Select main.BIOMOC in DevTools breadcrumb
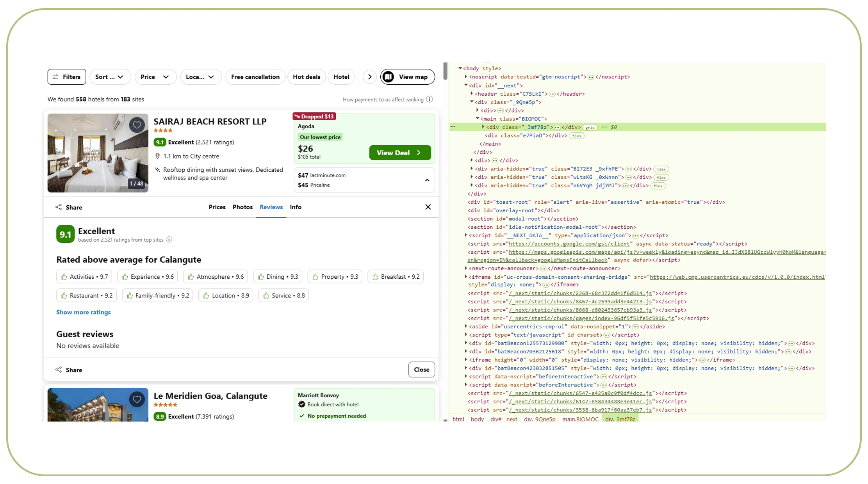 [580, 419]
